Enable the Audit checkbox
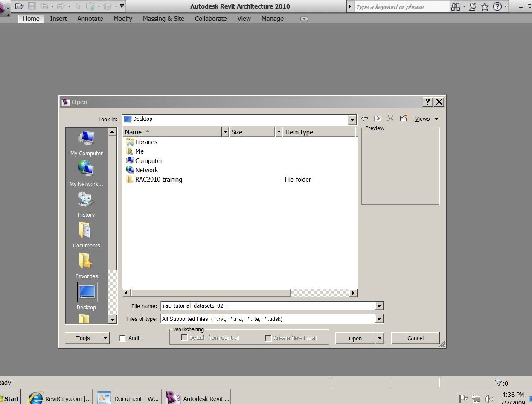Image resolution: width=532 pixels, height=404 pixels. 123,338
